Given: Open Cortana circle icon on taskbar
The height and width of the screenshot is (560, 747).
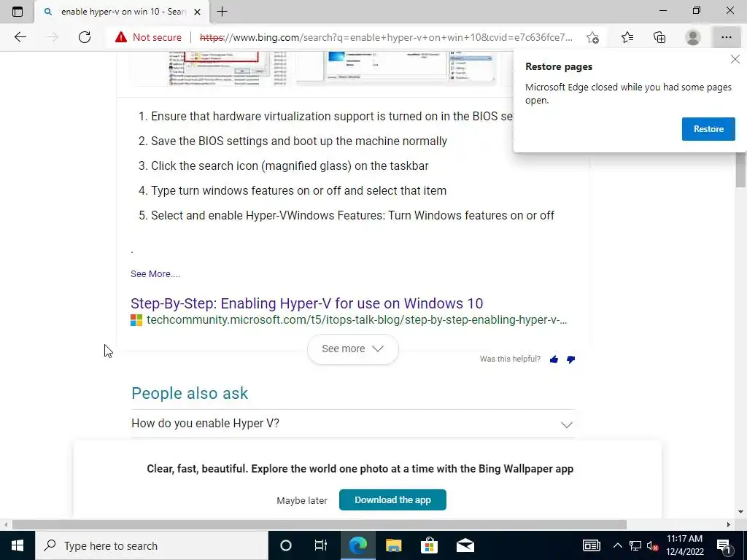Looking at the screenshot, I should coord(285,545).
